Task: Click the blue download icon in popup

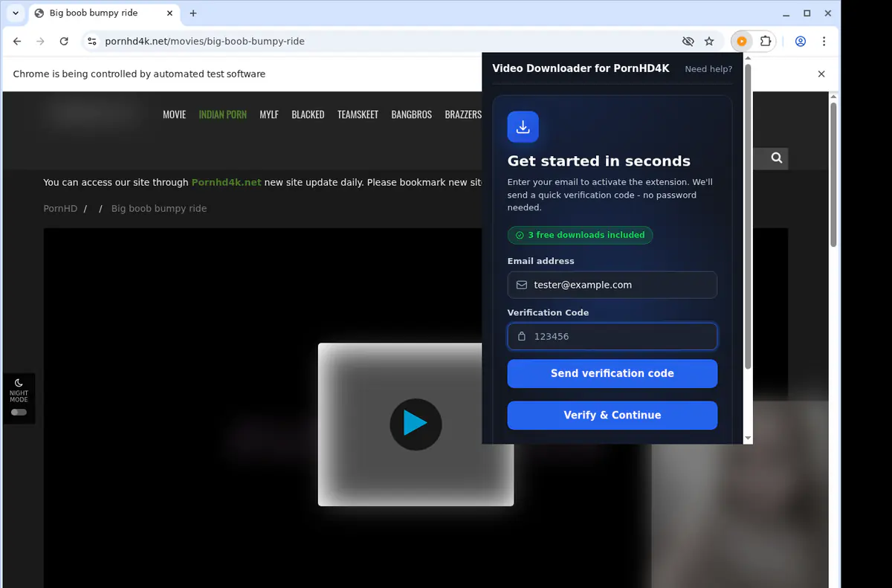Action: [523, 126]
